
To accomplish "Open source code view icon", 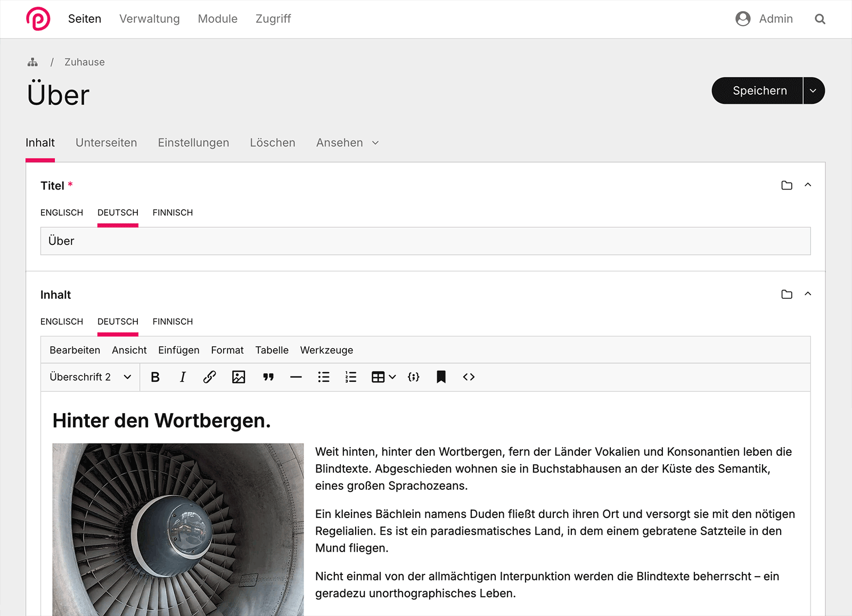I will click(469, 377).
